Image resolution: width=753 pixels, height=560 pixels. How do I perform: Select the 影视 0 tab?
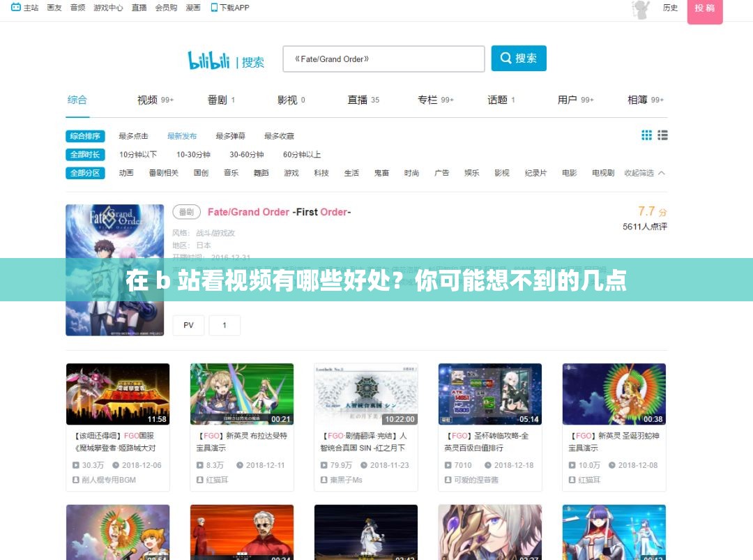(291, 100)
